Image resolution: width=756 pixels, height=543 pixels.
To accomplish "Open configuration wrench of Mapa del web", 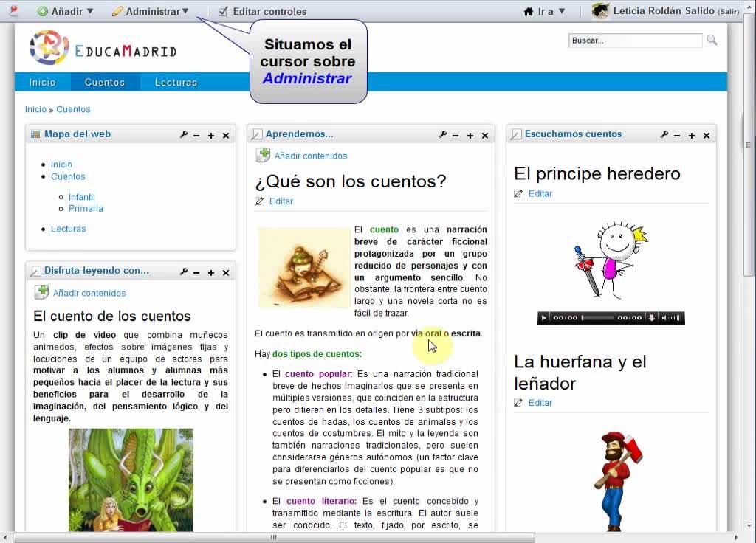I will (184, 135).
